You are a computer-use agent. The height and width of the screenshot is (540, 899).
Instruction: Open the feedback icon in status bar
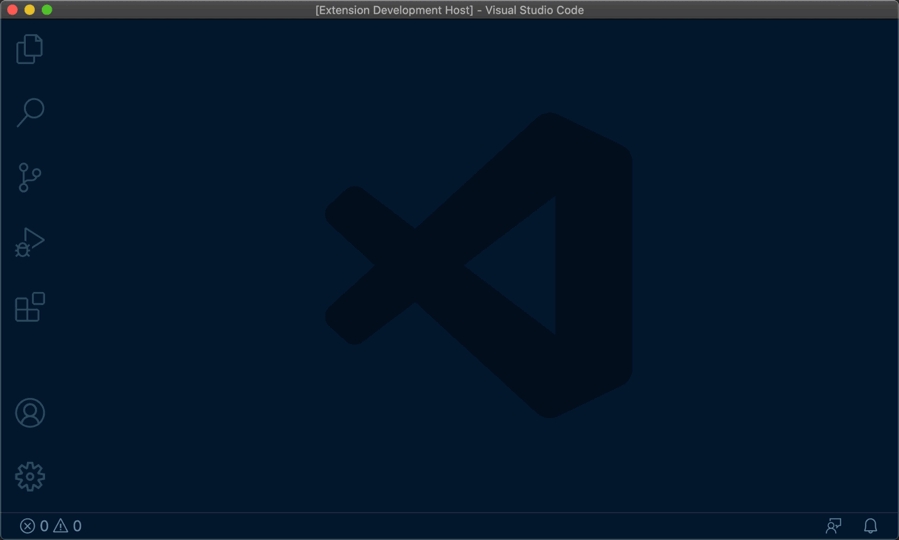pos(833,526)
